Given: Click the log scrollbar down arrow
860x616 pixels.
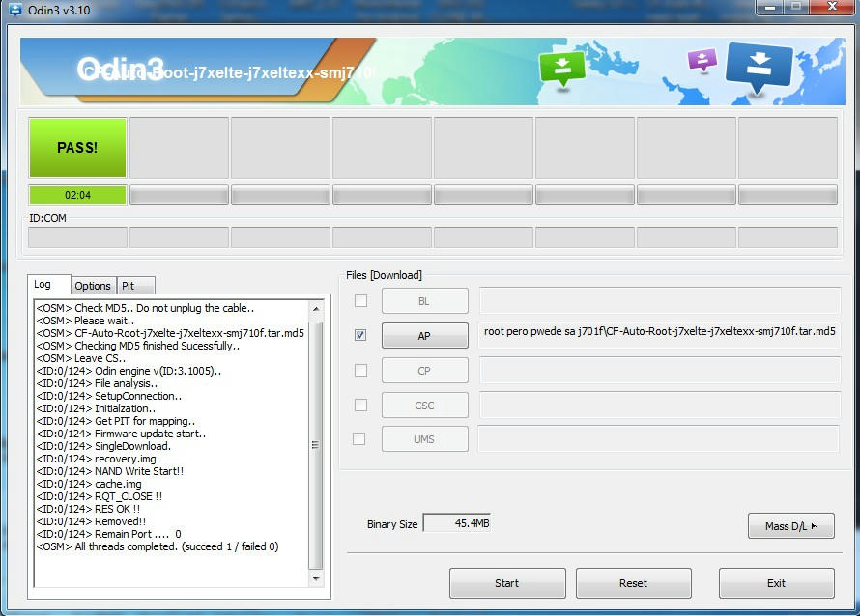Looking at the screenshot, I should tap(316, 578).
